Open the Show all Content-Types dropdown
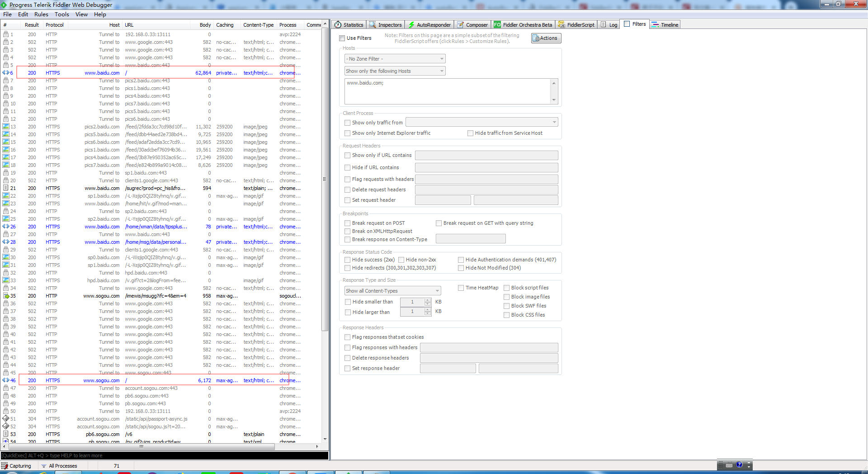Image resolution: width=868 pixels, height=474 pixels. coord(436,290)
